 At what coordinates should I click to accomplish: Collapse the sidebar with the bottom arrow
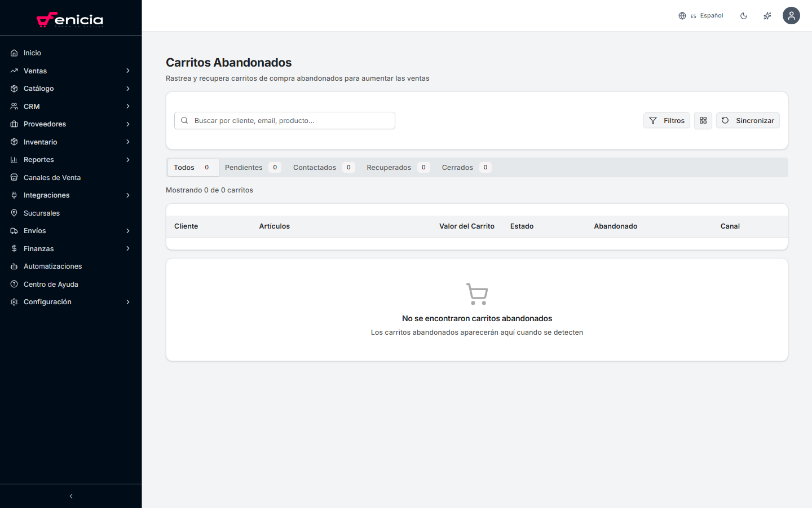[x=71, y=496]
